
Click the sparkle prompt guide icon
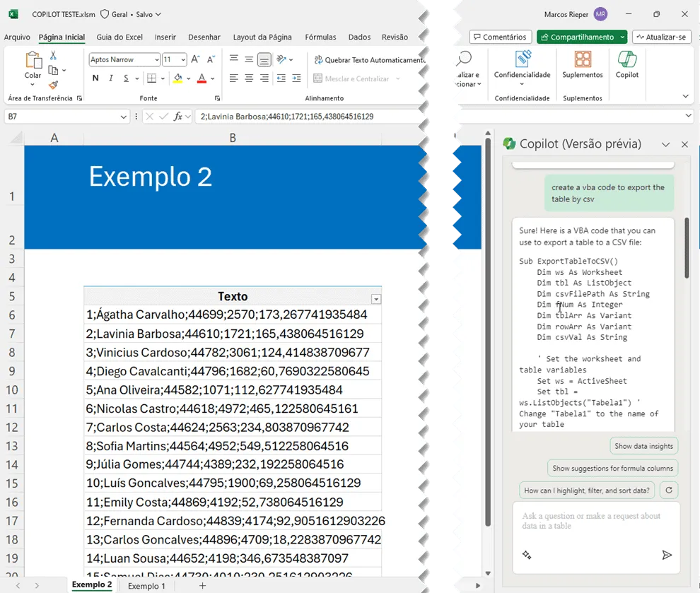tap(527, 555)
